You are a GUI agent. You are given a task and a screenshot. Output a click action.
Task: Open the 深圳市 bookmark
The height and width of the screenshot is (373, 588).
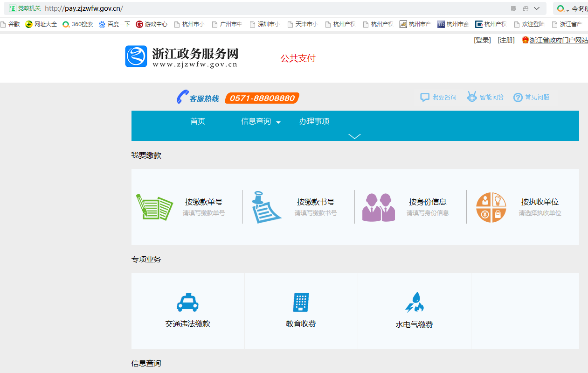(265, 24)
